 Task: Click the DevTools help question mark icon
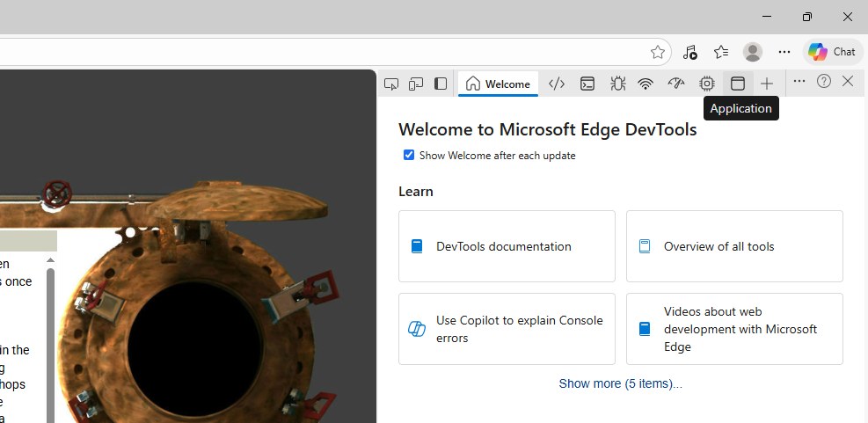tap(823, 81)
